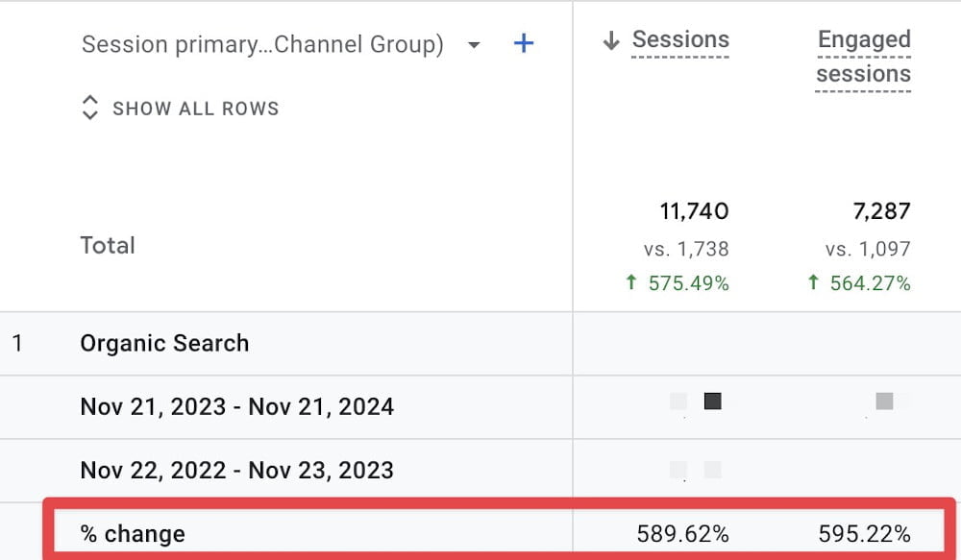The height and width of the screenshot is (560, 961).
Task: Expand the table using SHOW ALL ROWS
Action: coord(195,108)
